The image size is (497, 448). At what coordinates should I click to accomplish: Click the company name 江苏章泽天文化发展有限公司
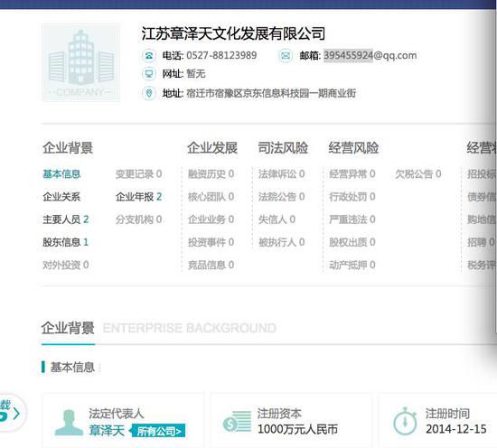(233, 33)
